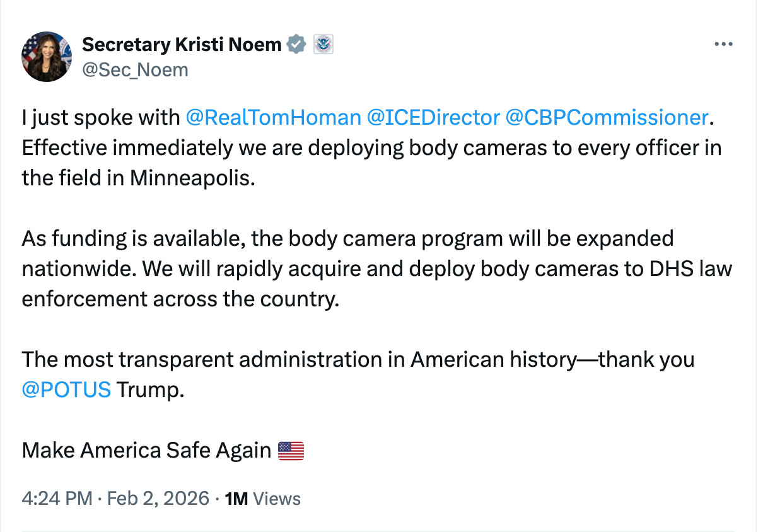Open the three-dot more options menu
The image size is (763, 532).
(x=723, y=44)
